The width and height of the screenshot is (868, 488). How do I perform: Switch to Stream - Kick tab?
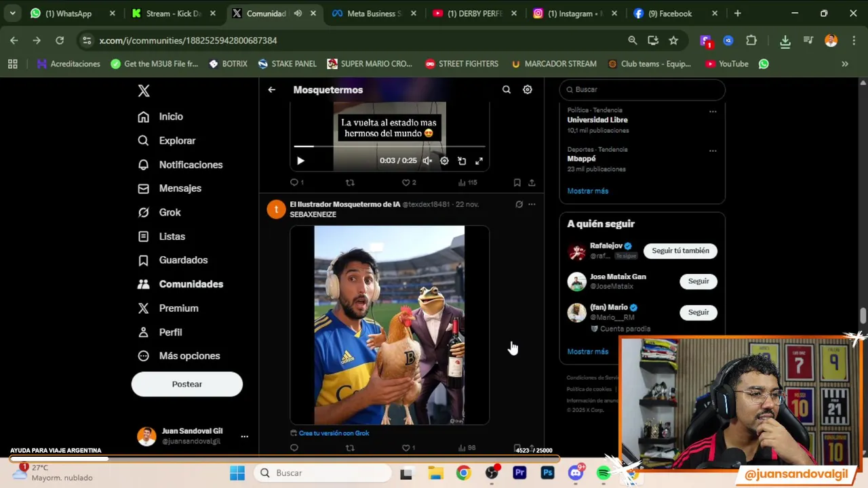(x=174, y=14)
